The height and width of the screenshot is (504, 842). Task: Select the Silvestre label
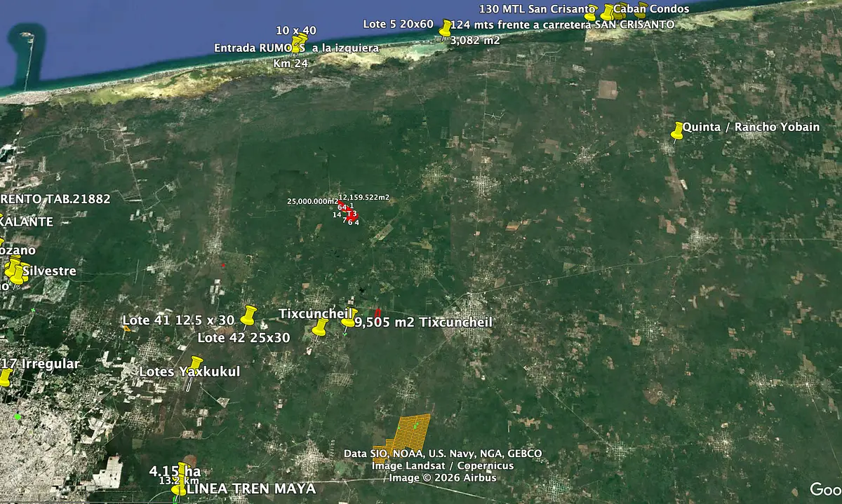pos(49,271)
